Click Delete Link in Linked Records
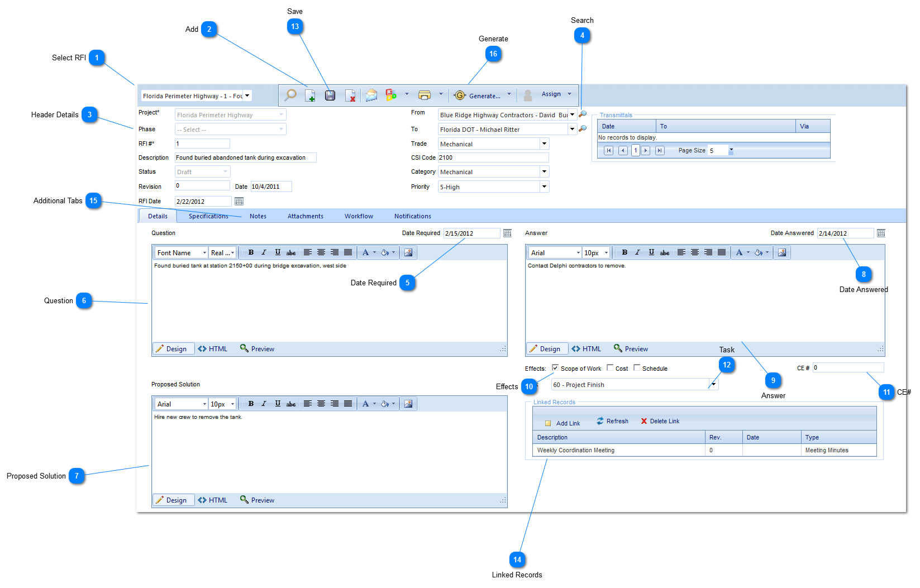Screen dimensions: 920x588 660,421
